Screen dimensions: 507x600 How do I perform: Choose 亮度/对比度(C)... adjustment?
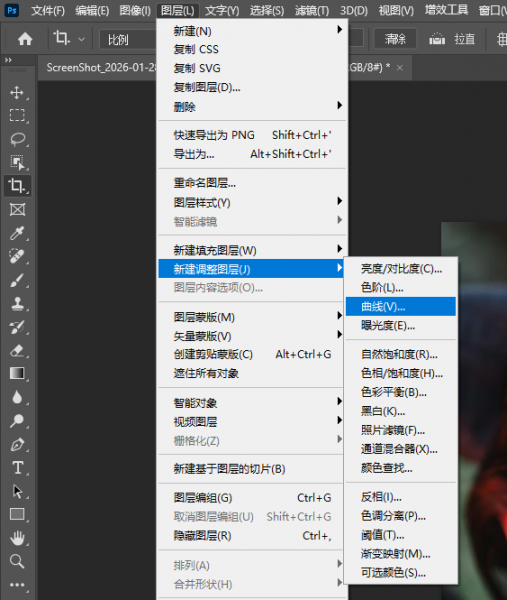coord(401,269)
